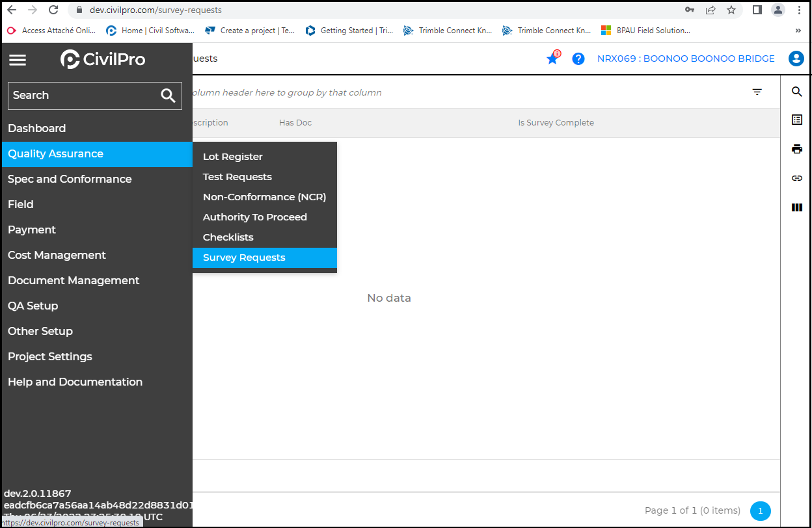Select Lot Register from submenu
This screenshot has width=812, height=528.
[x=233, y=157]
